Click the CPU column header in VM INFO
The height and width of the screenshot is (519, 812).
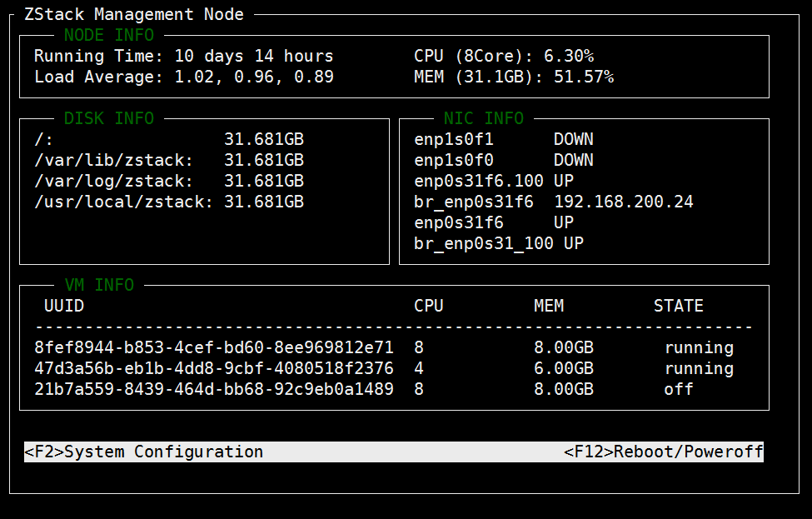coord(429,306)
